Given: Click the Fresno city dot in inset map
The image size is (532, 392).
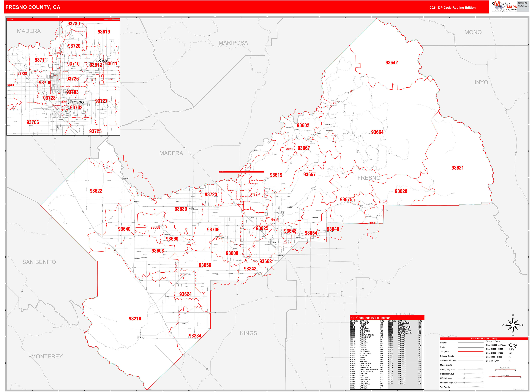Looking at the screenshot, I should 69,103.
